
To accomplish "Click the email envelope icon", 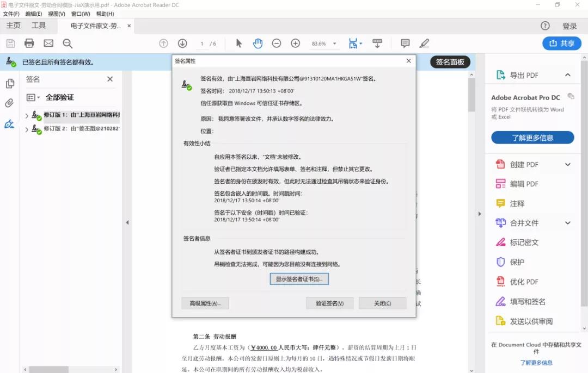I will pos(48,43).
